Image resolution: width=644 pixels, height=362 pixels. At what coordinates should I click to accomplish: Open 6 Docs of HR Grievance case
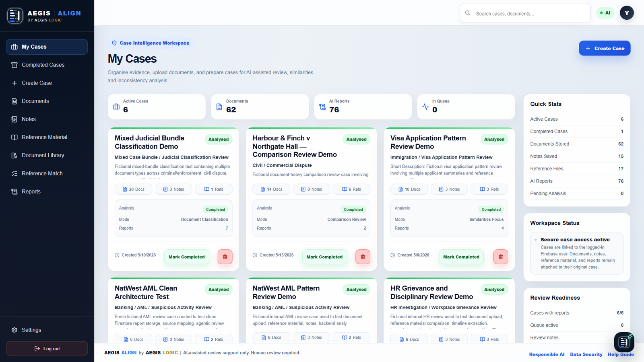pyautogui.click(x=409, y=339)
